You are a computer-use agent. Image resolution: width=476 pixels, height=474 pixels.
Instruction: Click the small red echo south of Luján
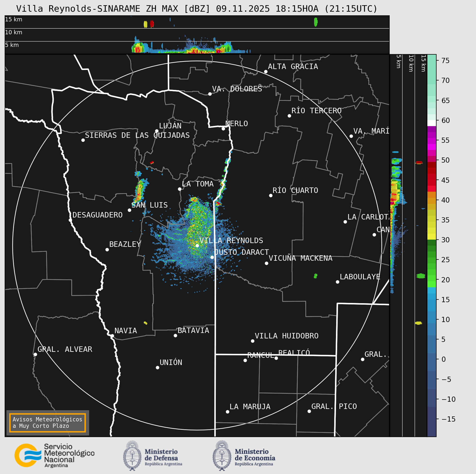(x=152, y=163)
